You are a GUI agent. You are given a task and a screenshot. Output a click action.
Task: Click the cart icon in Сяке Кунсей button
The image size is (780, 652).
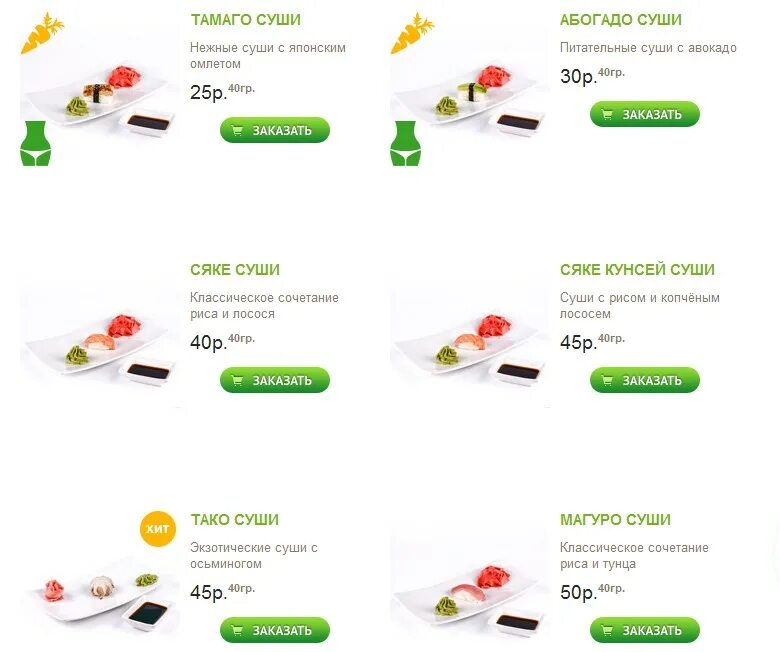(607, 380)
